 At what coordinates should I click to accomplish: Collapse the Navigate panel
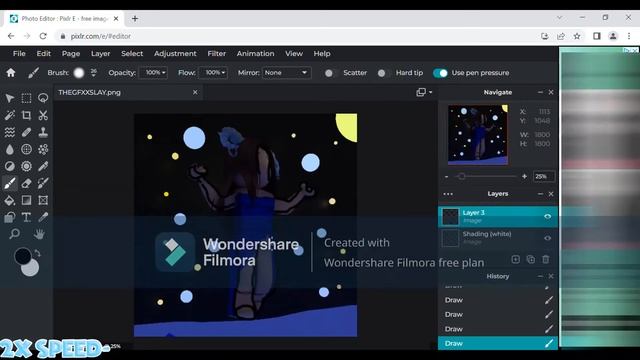(540, 92)
